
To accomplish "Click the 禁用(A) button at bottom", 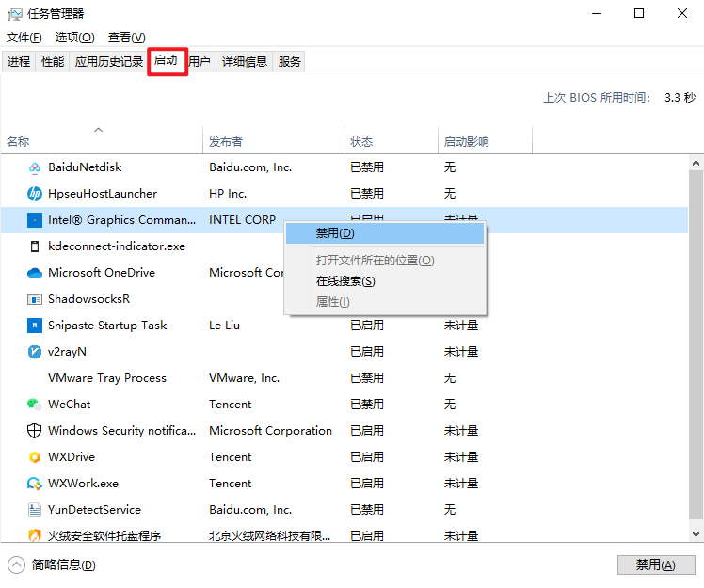I will point(656,564).
